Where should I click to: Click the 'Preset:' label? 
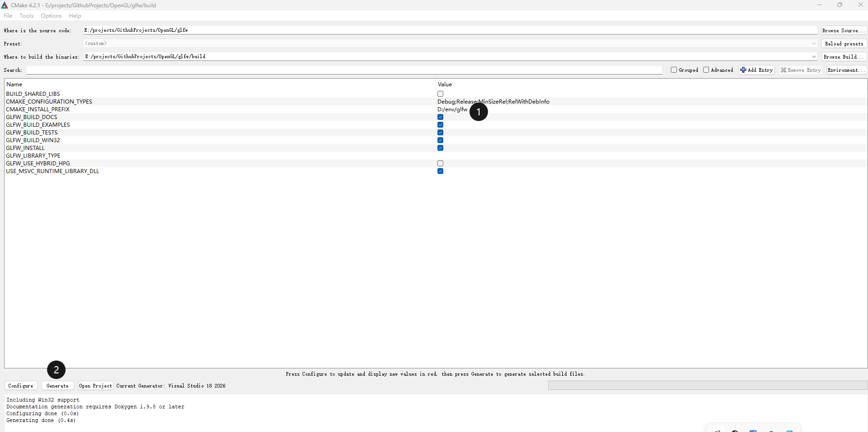click(x=13, y=44)
